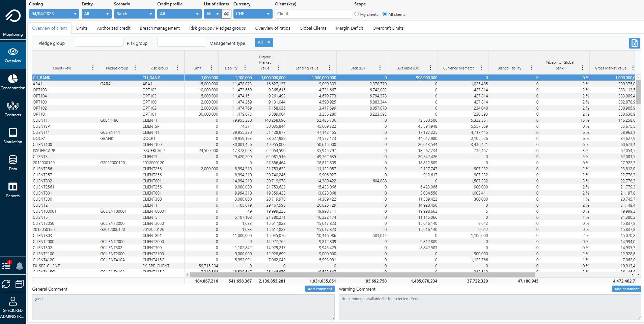
Task: Open Lack (LV) column menu dots
Action: [x=380, y=68]
